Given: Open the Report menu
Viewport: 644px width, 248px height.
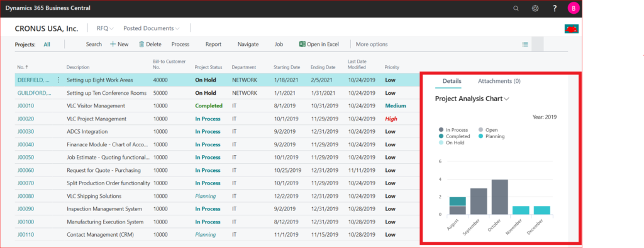Looking at the screenshot, I should pyautogui.click(x=214, y=45).
